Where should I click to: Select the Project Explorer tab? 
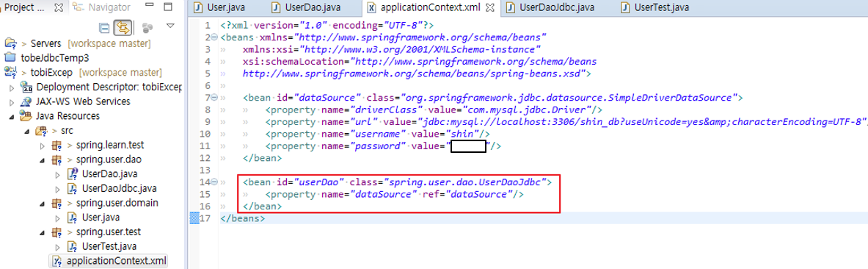pyautogui.click(x=23, y=8)
